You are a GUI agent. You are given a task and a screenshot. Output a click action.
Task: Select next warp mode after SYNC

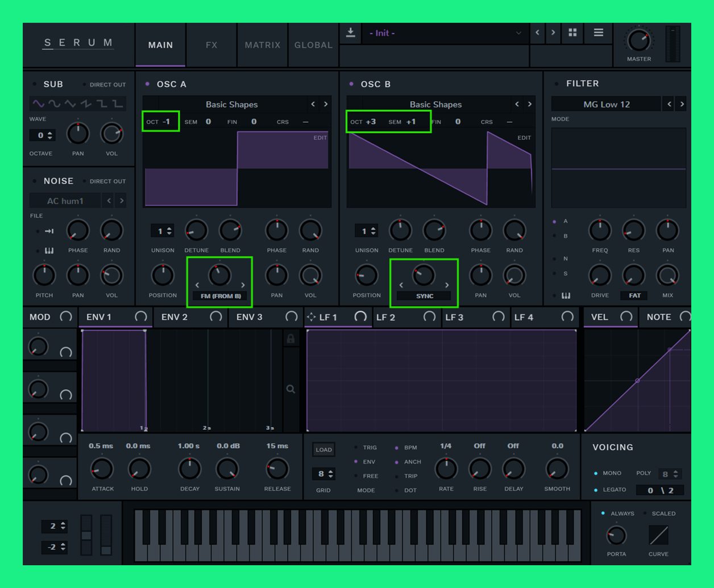click(x=447, y=285)
